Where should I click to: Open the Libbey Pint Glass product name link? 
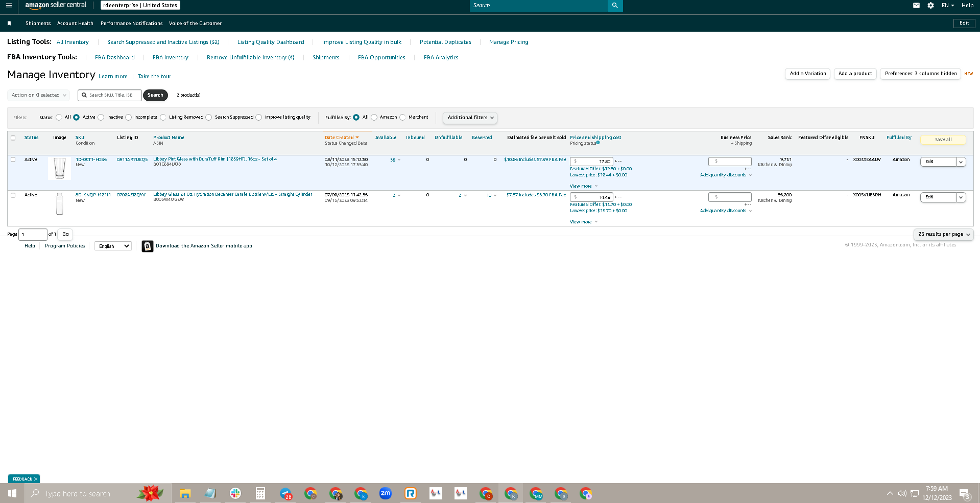tap(215, 159)
